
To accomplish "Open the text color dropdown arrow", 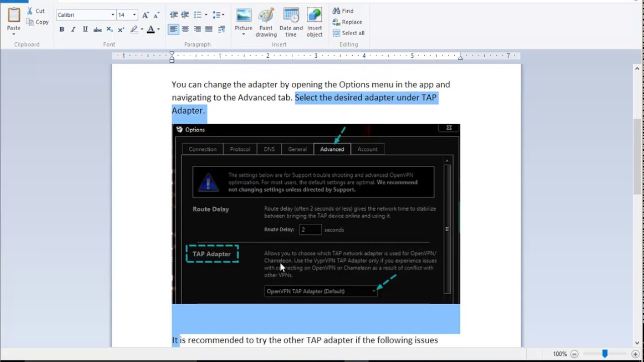I will coord(158,30).
